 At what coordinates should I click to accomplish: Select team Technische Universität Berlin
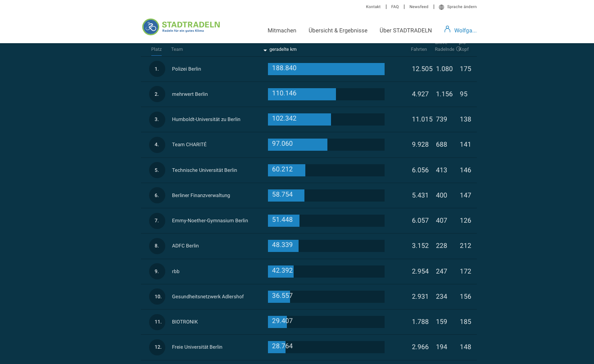pos(204,170)
